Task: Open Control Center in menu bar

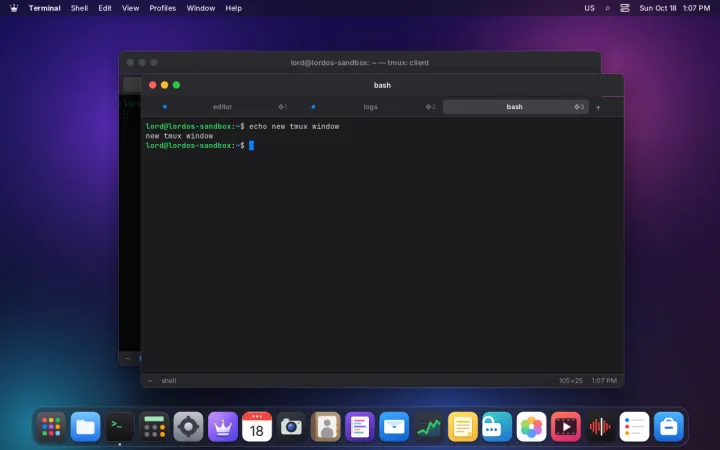Action: (624, 8)
